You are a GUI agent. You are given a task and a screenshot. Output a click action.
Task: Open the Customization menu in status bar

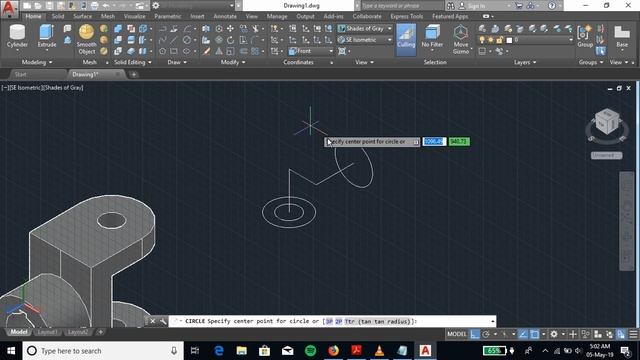pos(633,334)
